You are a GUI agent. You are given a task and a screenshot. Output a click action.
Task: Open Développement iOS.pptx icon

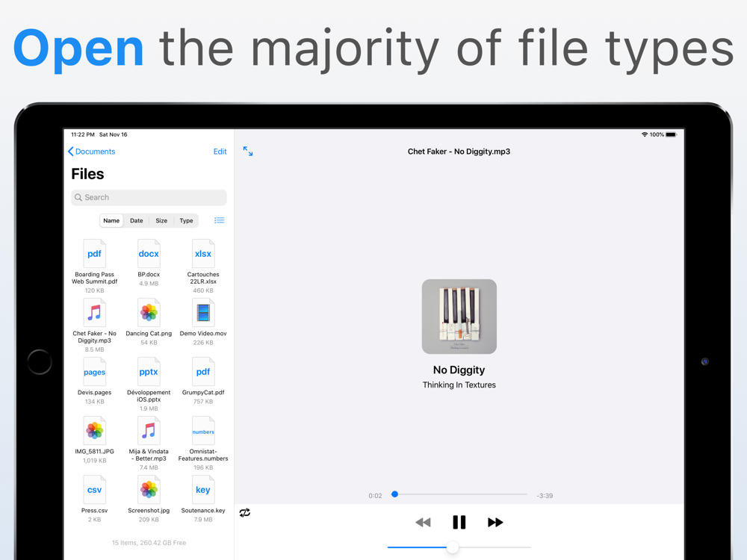coord(149,372)
